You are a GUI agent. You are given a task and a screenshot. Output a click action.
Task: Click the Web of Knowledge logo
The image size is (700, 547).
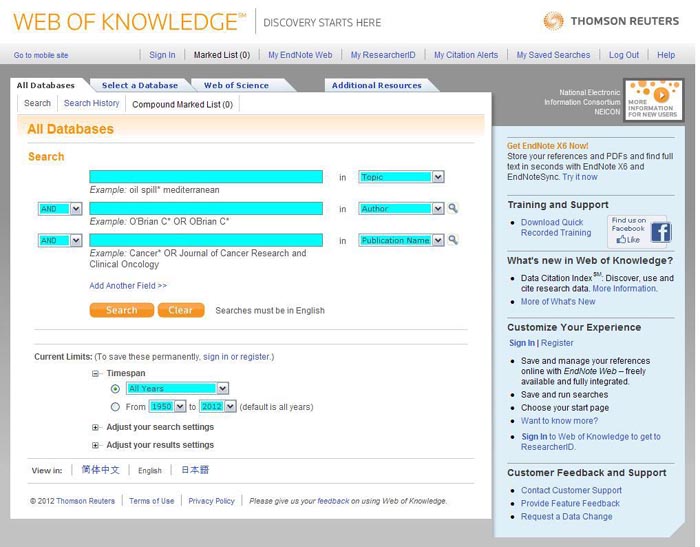tap(130, 21)
